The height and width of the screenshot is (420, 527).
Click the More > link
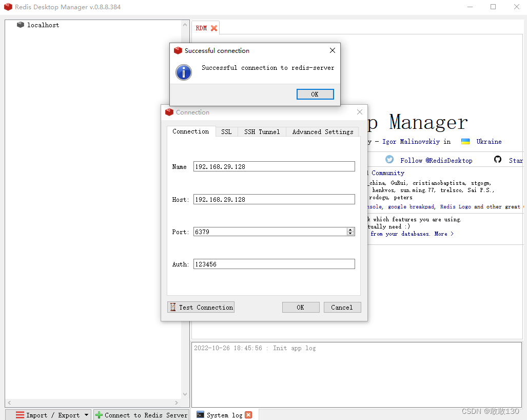444,234
